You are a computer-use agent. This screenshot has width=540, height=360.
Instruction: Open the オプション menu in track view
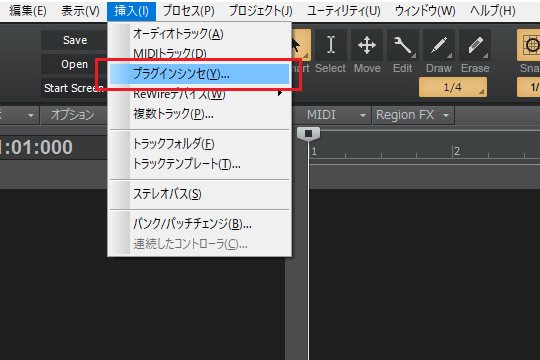pyautogui.click(x=73, y=115)
